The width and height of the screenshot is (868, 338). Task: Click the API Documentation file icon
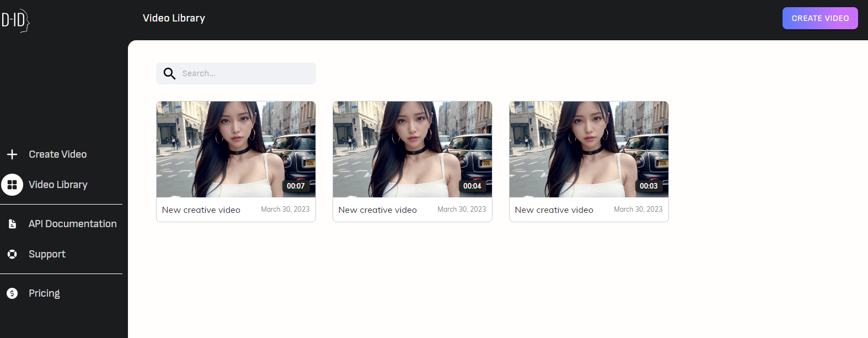pos(12,224)
